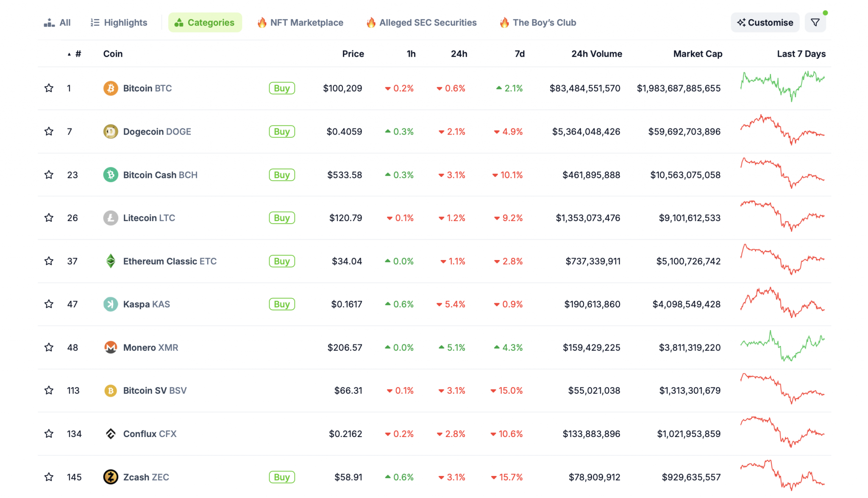This screenshot has height=498, width=868.
Task: Click the Litecoin coin logo
Action: (110, 218)
